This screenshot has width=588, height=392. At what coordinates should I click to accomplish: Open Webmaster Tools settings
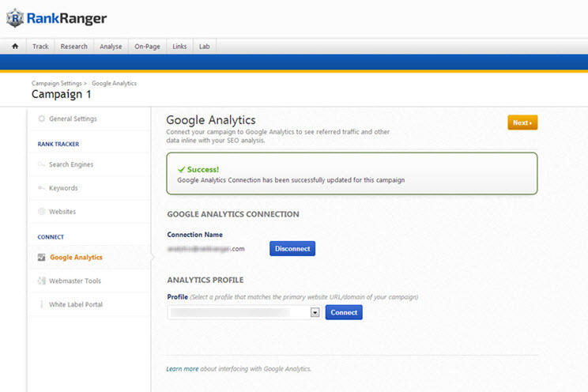click(x=75, y=281)
